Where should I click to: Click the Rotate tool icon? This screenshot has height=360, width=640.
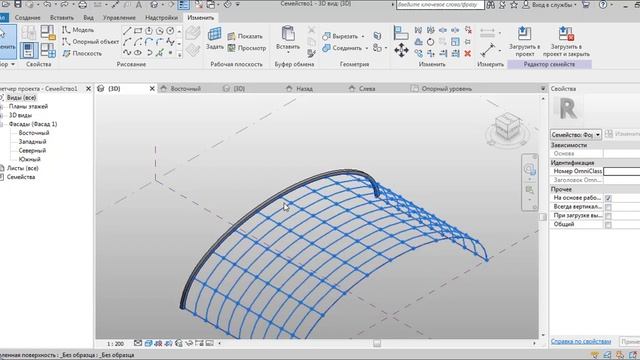[x=431, y=42]
